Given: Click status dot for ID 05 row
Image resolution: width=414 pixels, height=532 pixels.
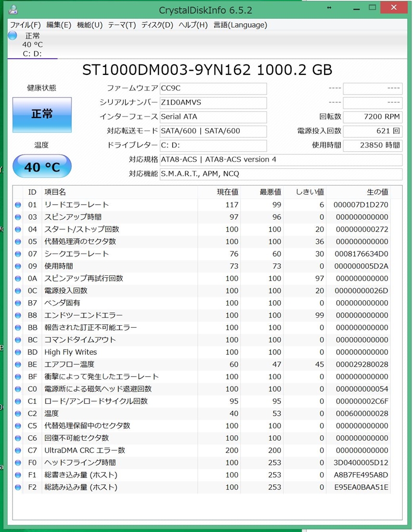Looking at the screenshot, I should coord(18,242).
